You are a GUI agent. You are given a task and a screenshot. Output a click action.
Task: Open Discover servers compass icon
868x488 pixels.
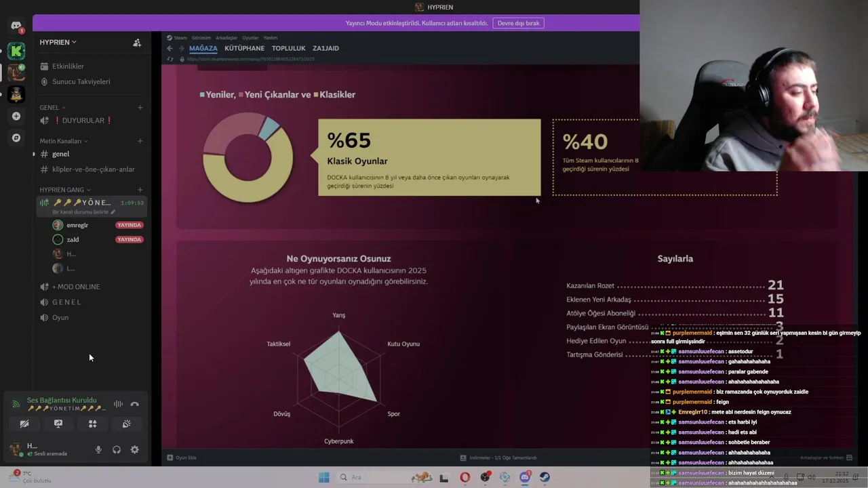pyautogui.click(x=16, y=138)
